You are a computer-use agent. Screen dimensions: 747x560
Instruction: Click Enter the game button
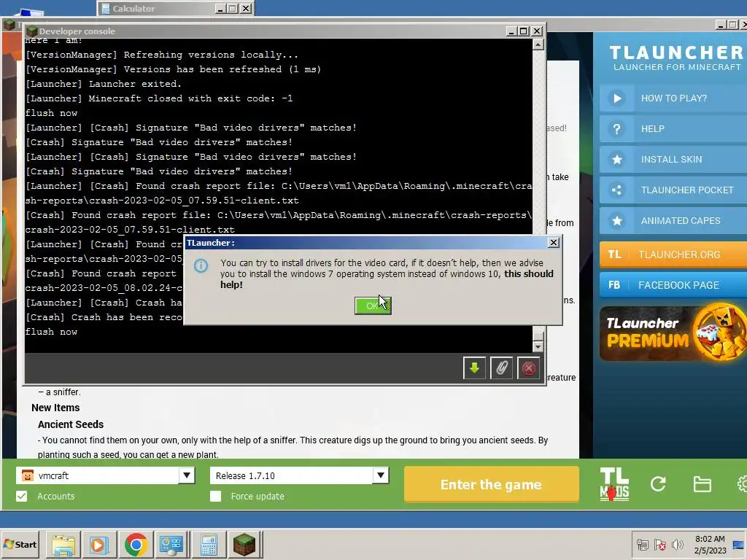pyautogui.click(x=491, y=484)
